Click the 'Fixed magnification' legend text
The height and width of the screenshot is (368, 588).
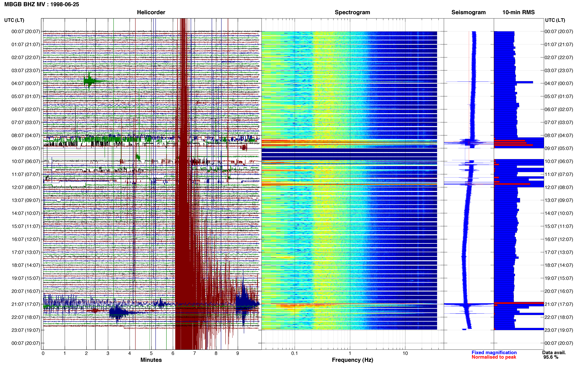tap(494, 353)
